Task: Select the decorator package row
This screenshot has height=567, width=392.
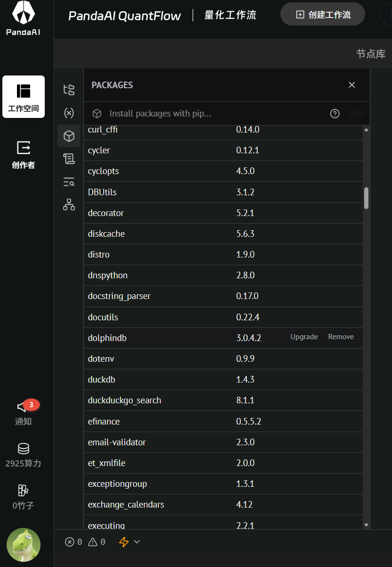Action: point(223,213)
